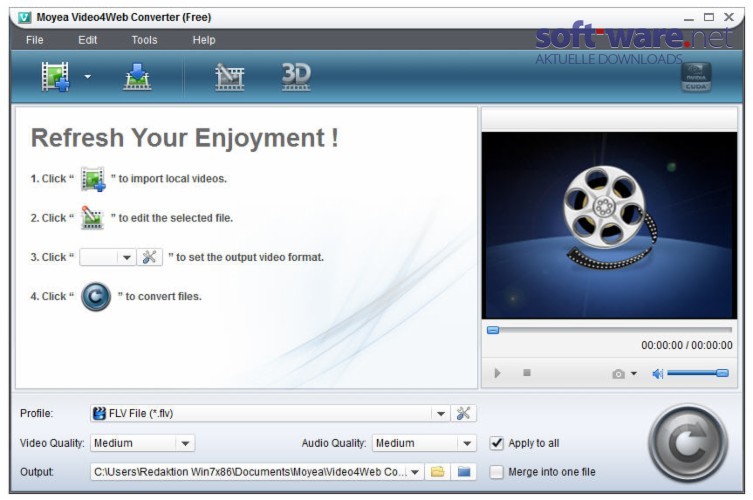
Task: Click the import local videos icon in step 1
Action: click(x=93, y=179)
